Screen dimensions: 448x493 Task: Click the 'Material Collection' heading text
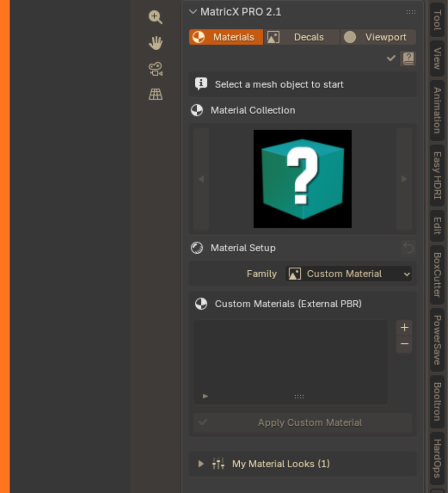coord(253,110)
